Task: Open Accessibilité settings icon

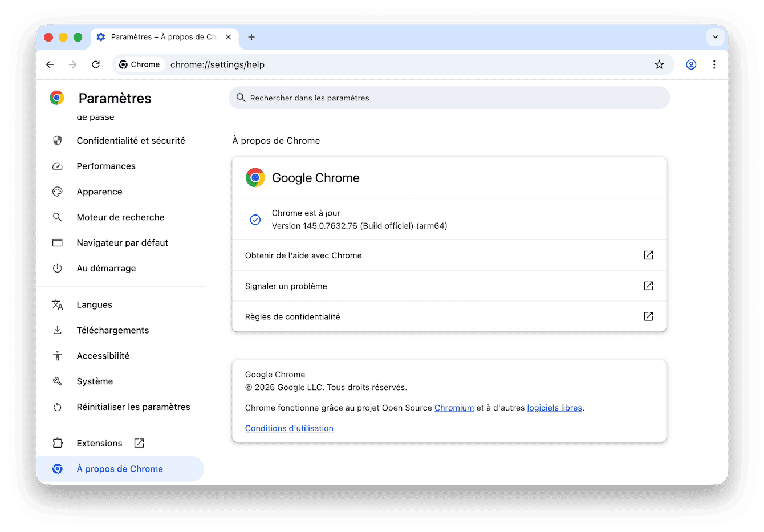Action: [58, 355]
